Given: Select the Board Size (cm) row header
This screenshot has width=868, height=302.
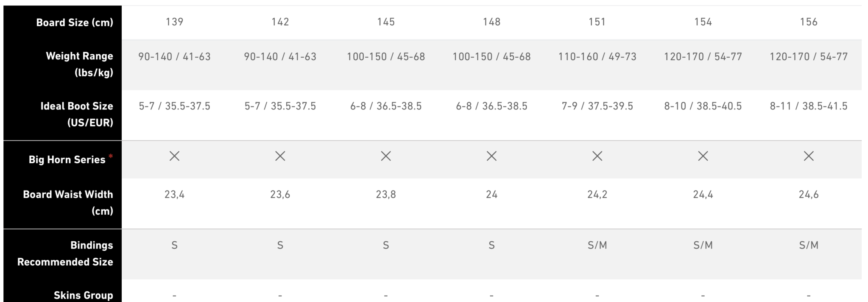Looking at the screenshot, I should [x=75, y=22].
